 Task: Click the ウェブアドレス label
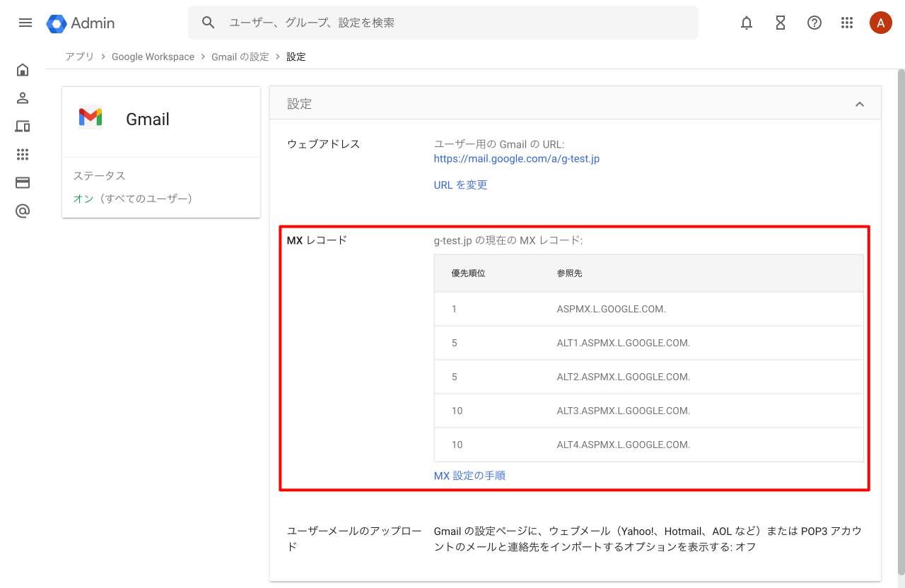pyautogui.click(x=324, y=144)
